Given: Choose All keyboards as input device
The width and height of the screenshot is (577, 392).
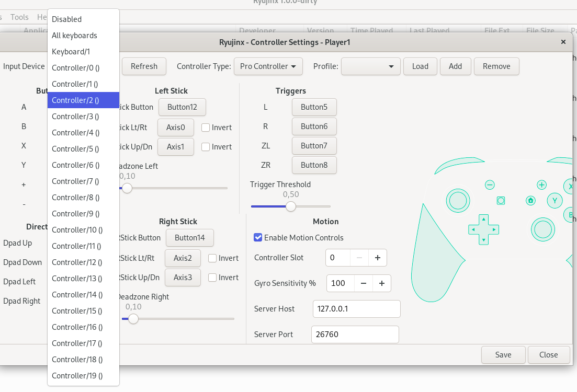Looking at the screenshot, I should 74,35.
